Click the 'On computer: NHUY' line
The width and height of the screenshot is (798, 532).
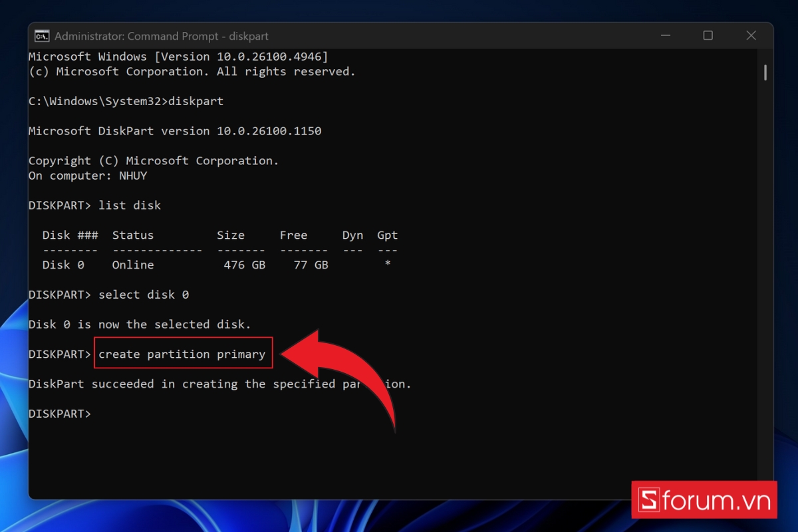pos(88,176)
